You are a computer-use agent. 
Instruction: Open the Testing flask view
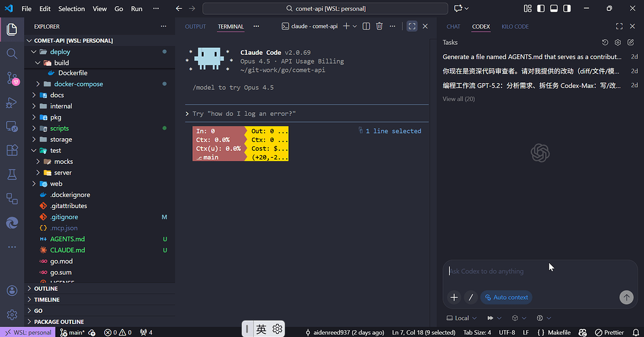click(12, 174)
